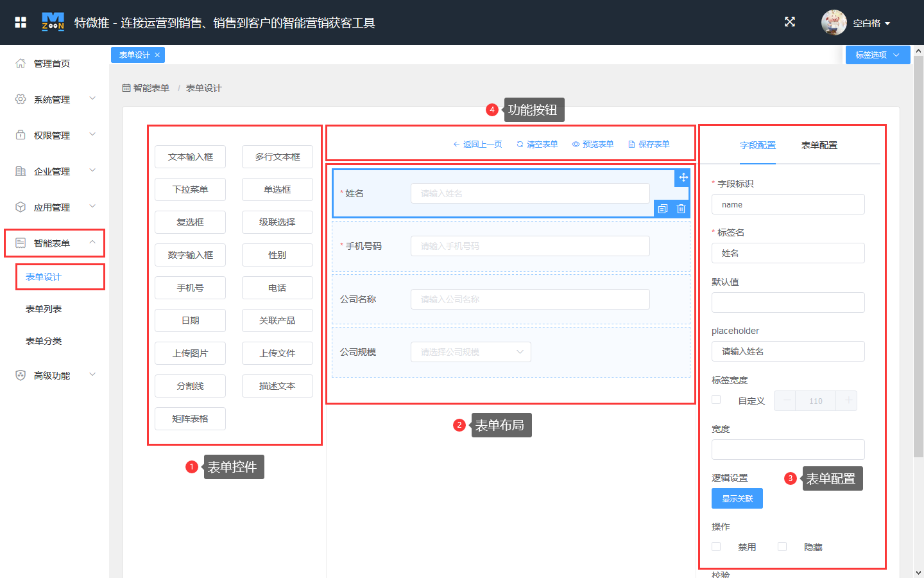Click the 显示关联 button
This screenshot has height=578, width=924.
[737, 498]
